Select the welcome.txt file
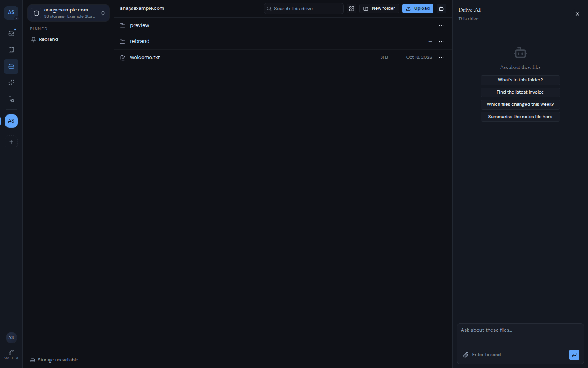Image resolution: width=588 pixels, height=368 pixels. coord(283,58)
